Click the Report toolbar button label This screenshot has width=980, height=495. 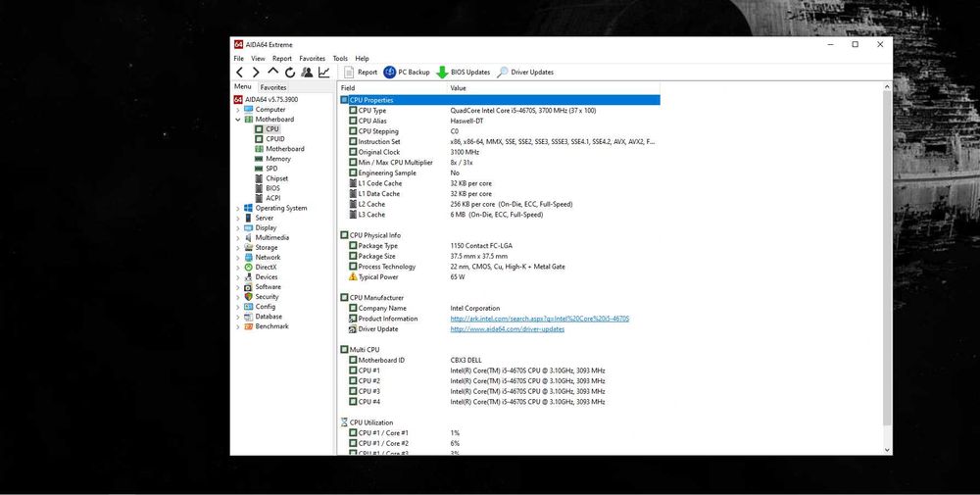367,73
